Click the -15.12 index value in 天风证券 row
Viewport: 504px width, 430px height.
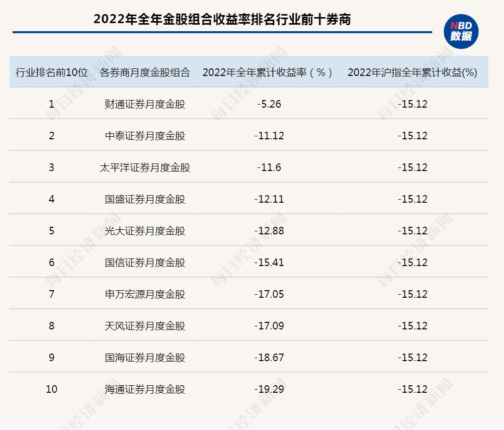(412, 326)
